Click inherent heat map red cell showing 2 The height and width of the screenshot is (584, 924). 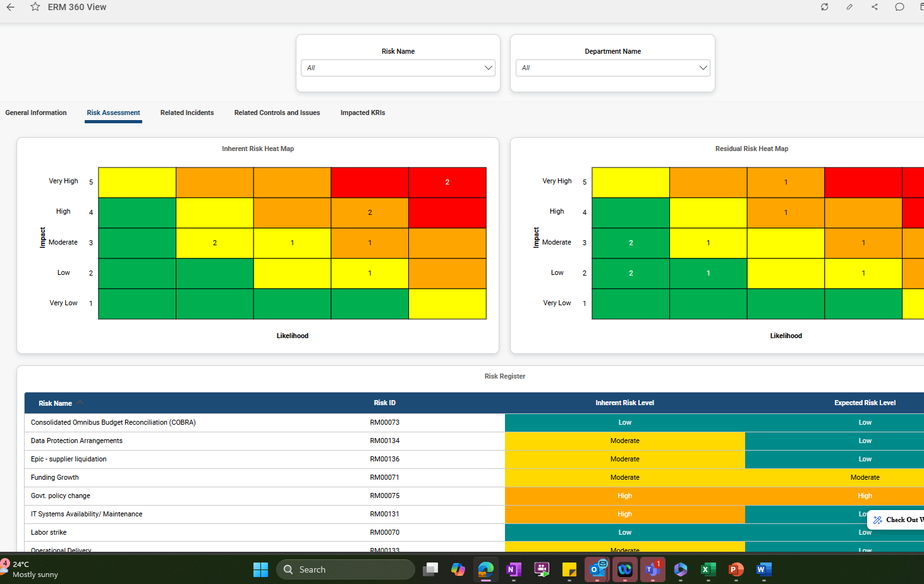tap(447, 182)
